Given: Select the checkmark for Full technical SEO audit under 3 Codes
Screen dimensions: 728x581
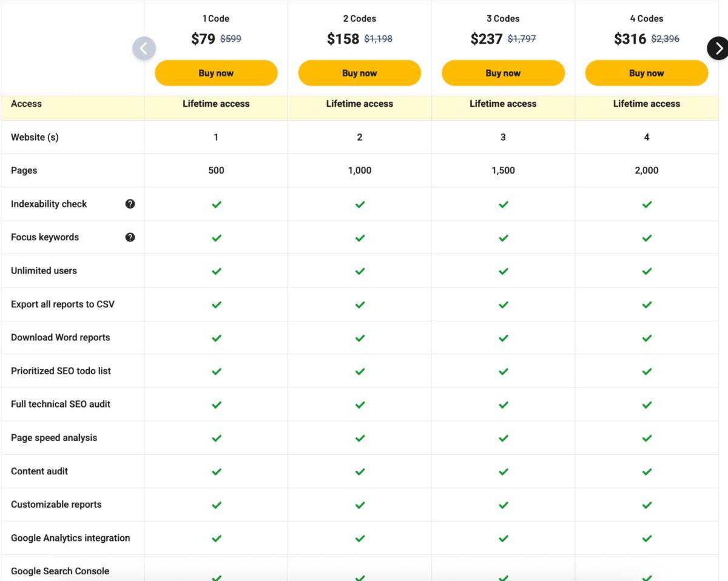Looking at the screenshot, I should tap(503, 405).
